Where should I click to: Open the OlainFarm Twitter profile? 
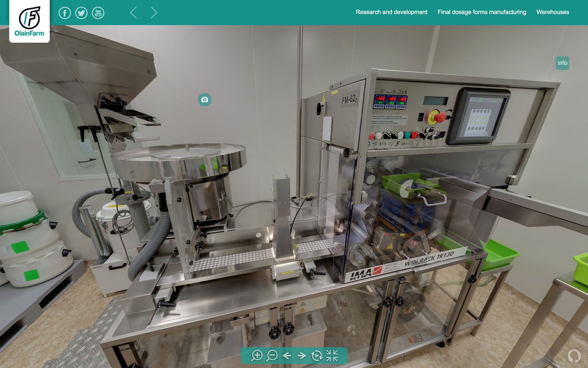click(81, 13)
